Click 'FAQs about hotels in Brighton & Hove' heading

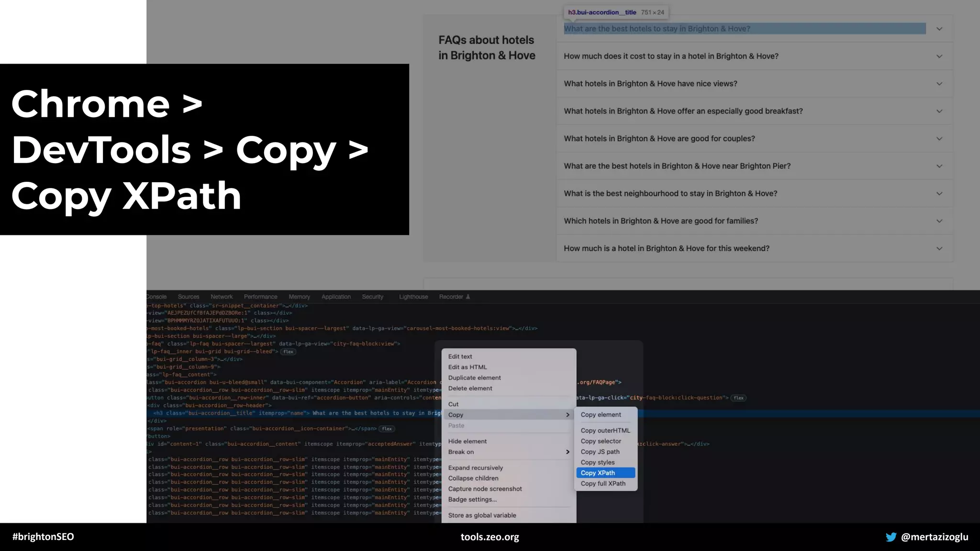(x=487, y=47)
